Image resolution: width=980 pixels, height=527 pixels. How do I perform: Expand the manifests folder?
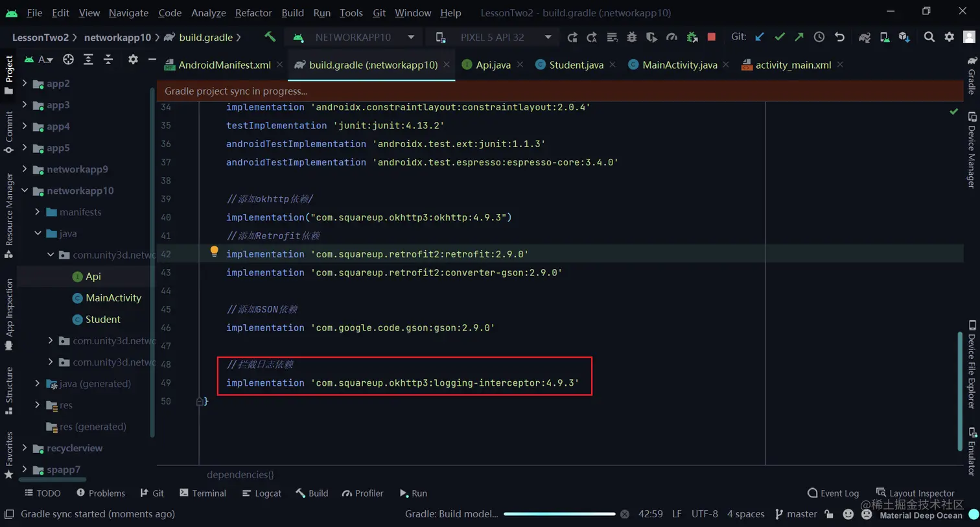pyautogui.click(x=38, y=212)
